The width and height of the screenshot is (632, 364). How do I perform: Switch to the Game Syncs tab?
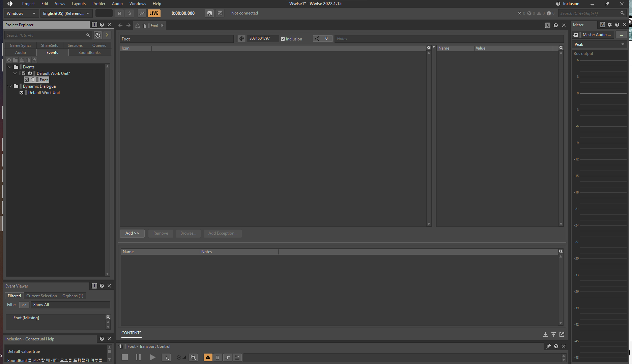20,45
